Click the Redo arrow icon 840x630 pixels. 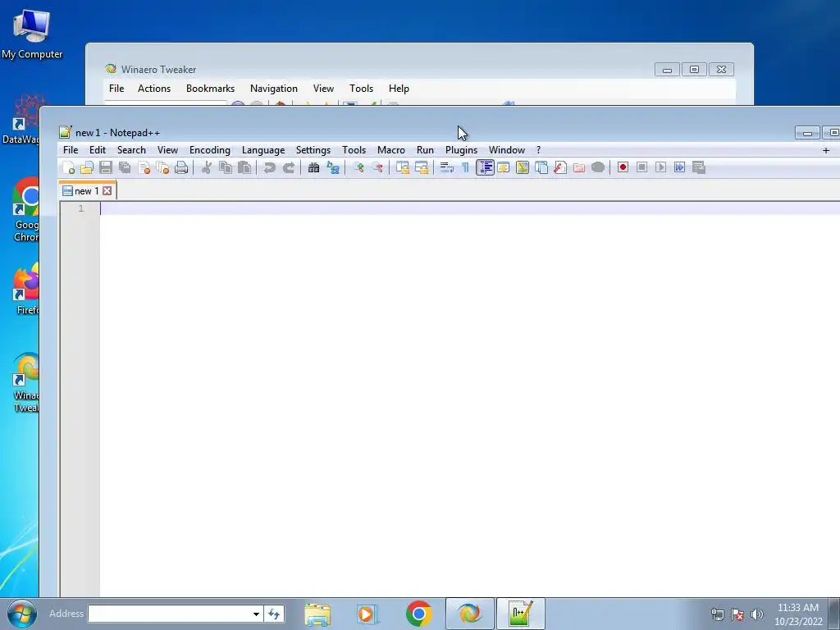[288, 167]
